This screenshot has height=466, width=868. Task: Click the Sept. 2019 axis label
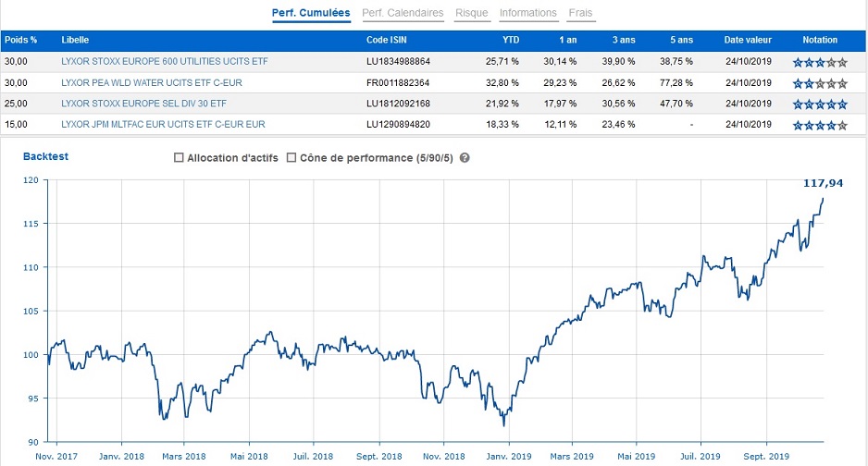[766, 457]
